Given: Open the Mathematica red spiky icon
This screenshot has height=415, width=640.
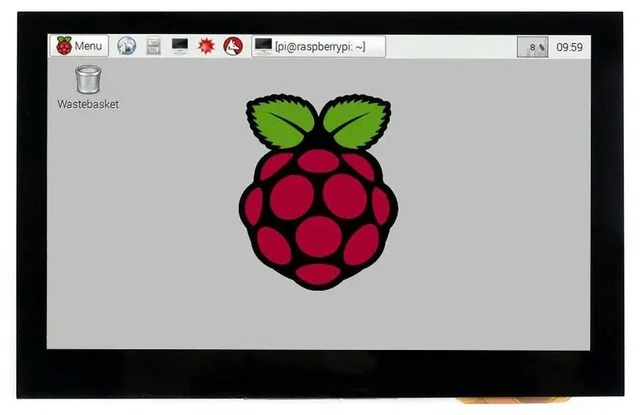Looking at the screenshot, I should [206, 46].
